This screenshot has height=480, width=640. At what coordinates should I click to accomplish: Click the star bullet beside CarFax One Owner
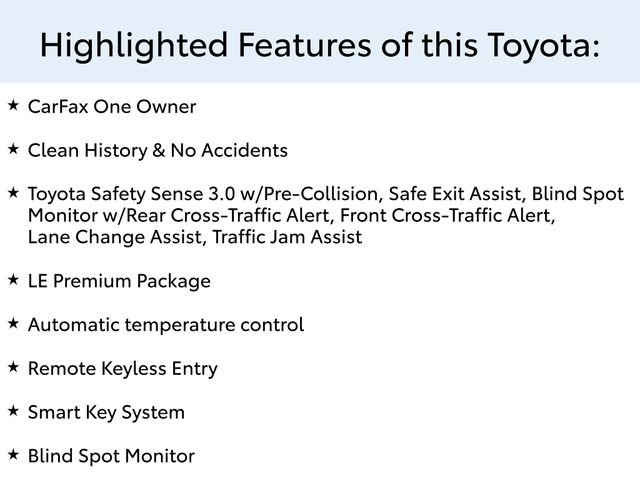coord(13,104)
